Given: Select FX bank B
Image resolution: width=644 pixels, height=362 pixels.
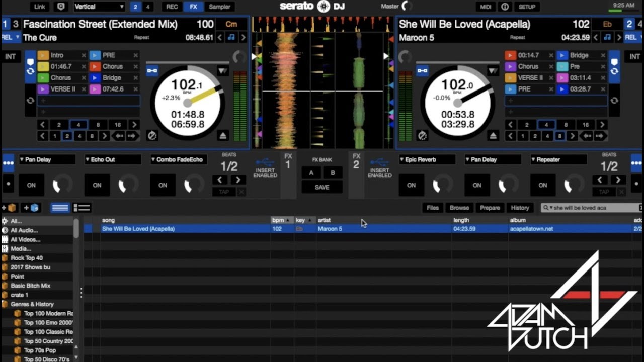Looking at the screenshot, I should pyautogui.click(x=333, y=173).
